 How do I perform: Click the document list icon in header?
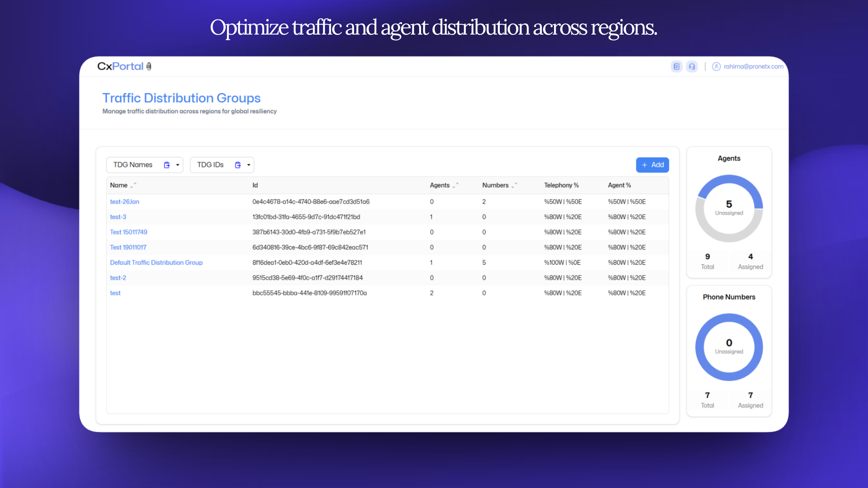pyautogui.click(x=676, y=66)
